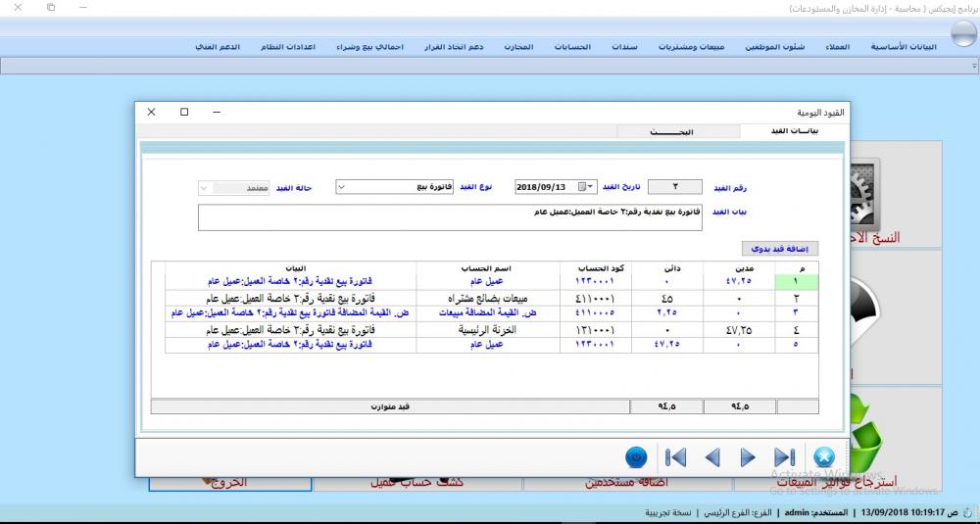The width and height of the screenshot is (980, 524).
Task: Click the blue power icon in journal dialog
Action: (636, 457)
